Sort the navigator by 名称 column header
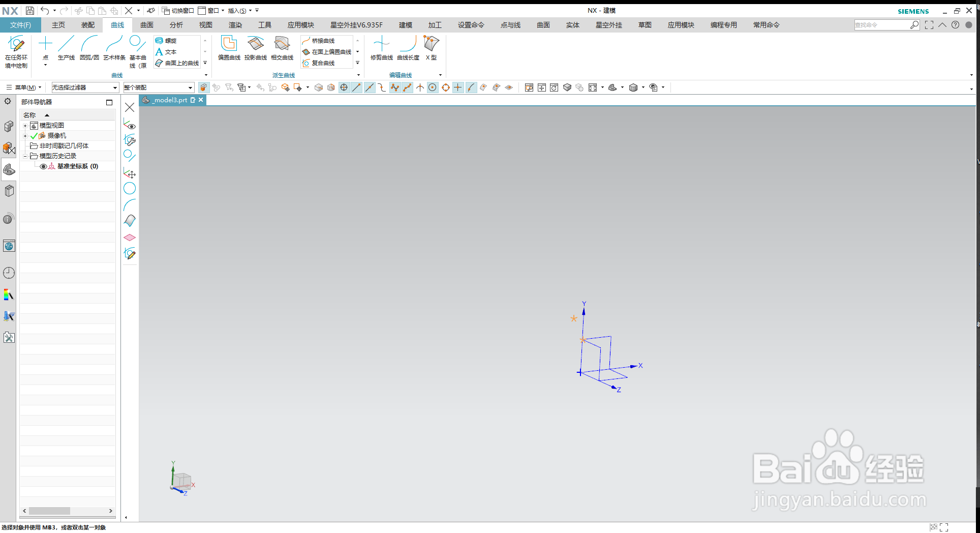The width and height of the screenshot is (980, 533). [68, 115]
